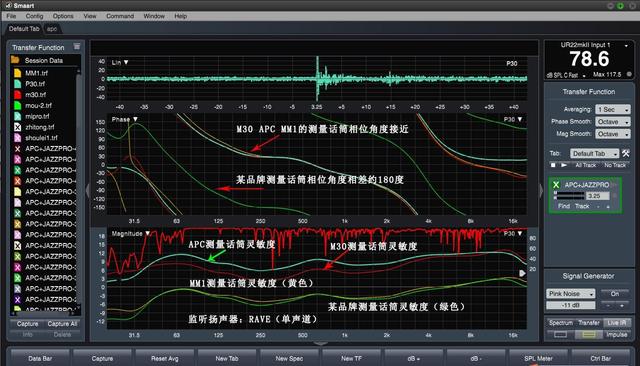Open the tab settings tools icon
The image size is (640, 366).
[x=626, y=153]
